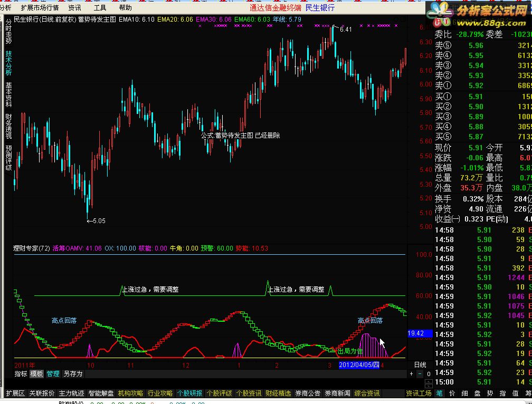
Task: Click the round green J icon
Action: (x=446, y=23)
